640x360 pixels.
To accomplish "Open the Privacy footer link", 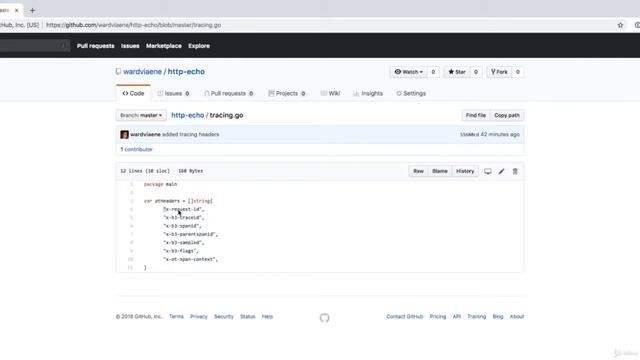I will 199,316.
